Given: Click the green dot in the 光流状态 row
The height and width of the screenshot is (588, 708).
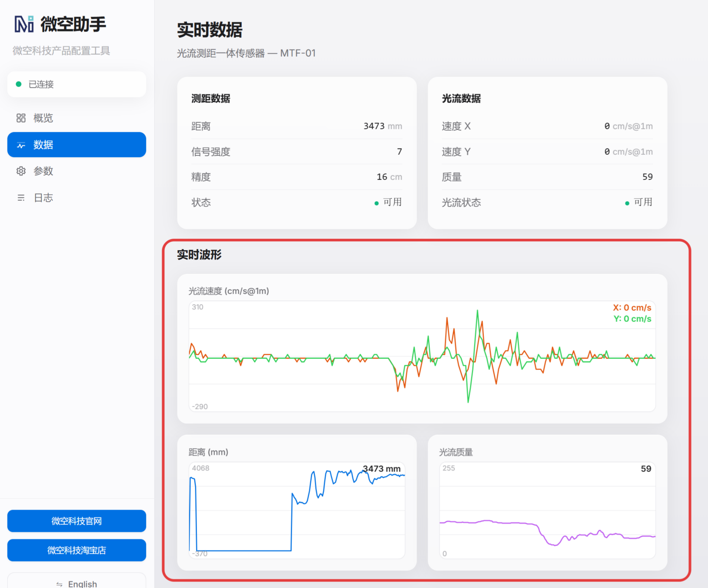Looking at the screenshot, I should [627, 203].
